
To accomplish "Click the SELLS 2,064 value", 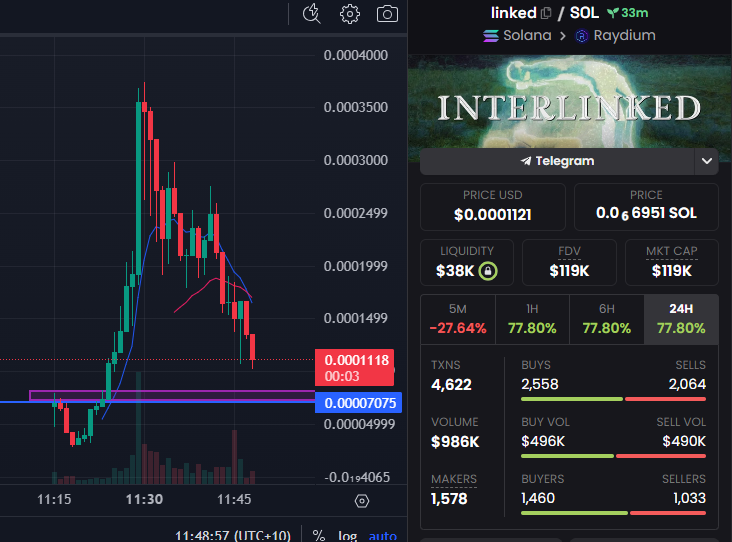I will click(687, 384).
